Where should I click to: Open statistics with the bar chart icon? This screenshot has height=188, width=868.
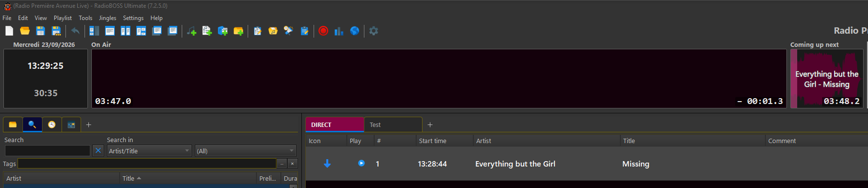point(339,31)
